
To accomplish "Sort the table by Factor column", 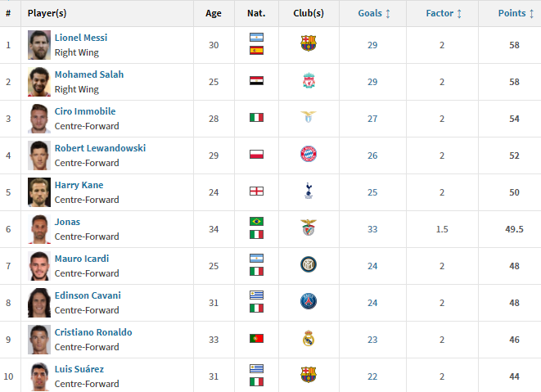I will [444, 13].
